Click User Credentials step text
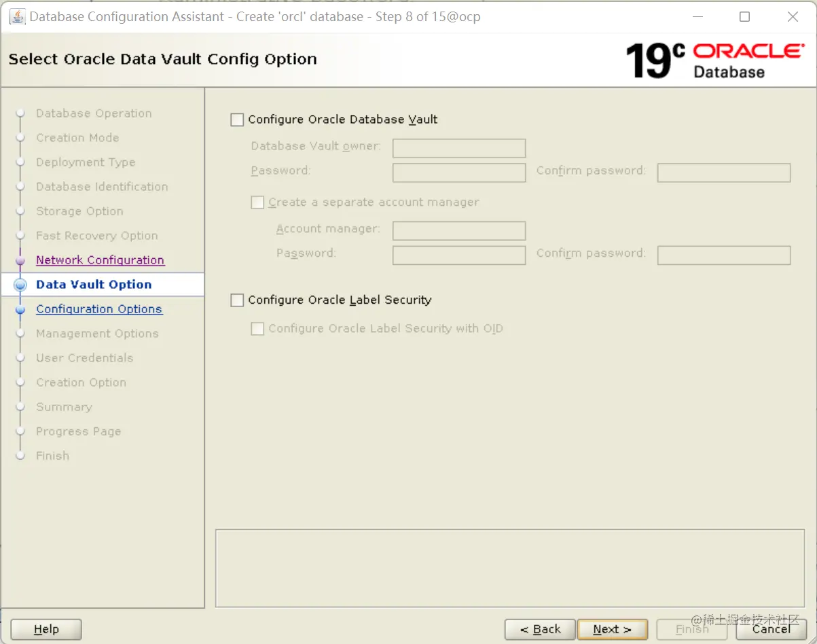817x644 pixels. (x=84, y=358)
